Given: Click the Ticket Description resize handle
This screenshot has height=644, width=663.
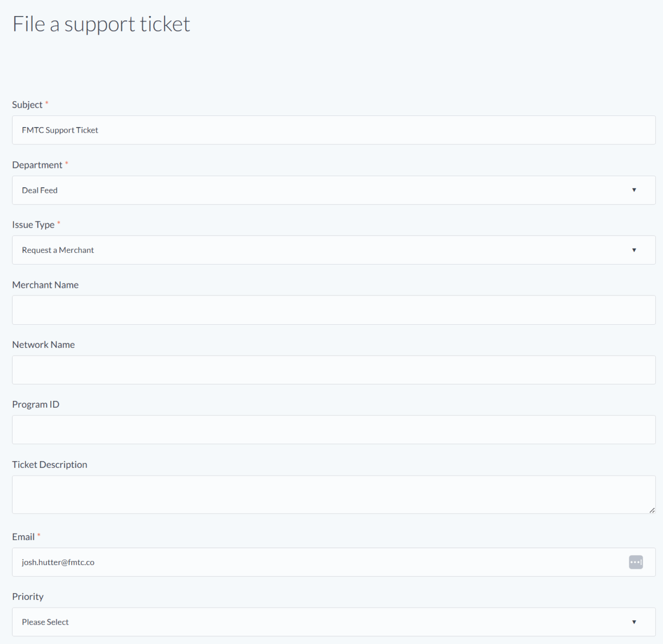Looking at the screenshot, I should 652,510.
